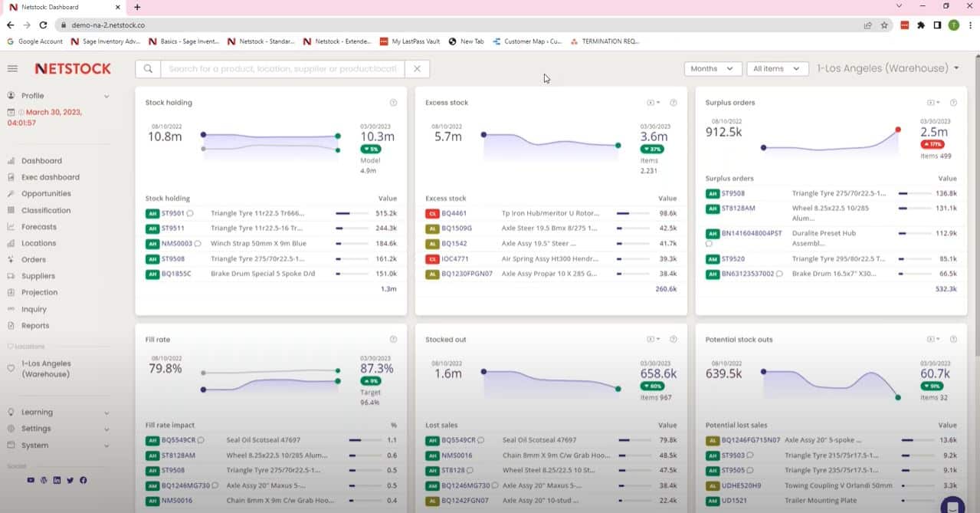Open the Twitter social icon
This screenshot has height=513, width=980.
(70, 480)
